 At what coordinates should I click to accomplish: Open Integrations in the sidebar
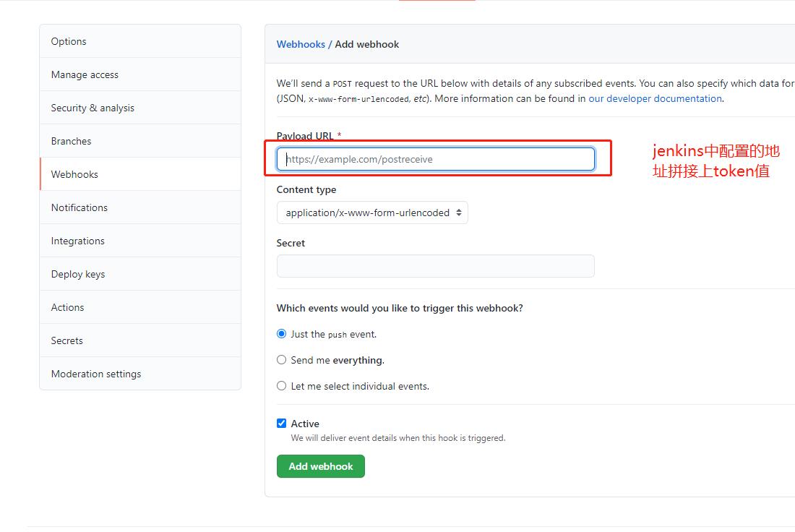[x=77, y=241]
